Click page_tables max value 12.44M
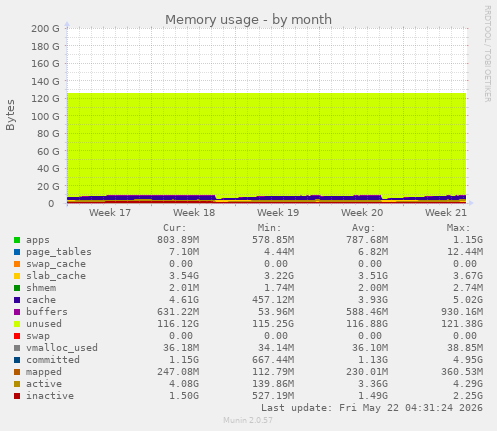 (x=465, y=252)
